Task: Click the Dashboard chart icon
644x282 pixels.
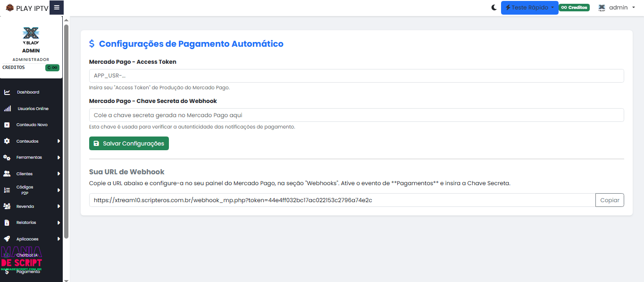Action: click(7, 92)
